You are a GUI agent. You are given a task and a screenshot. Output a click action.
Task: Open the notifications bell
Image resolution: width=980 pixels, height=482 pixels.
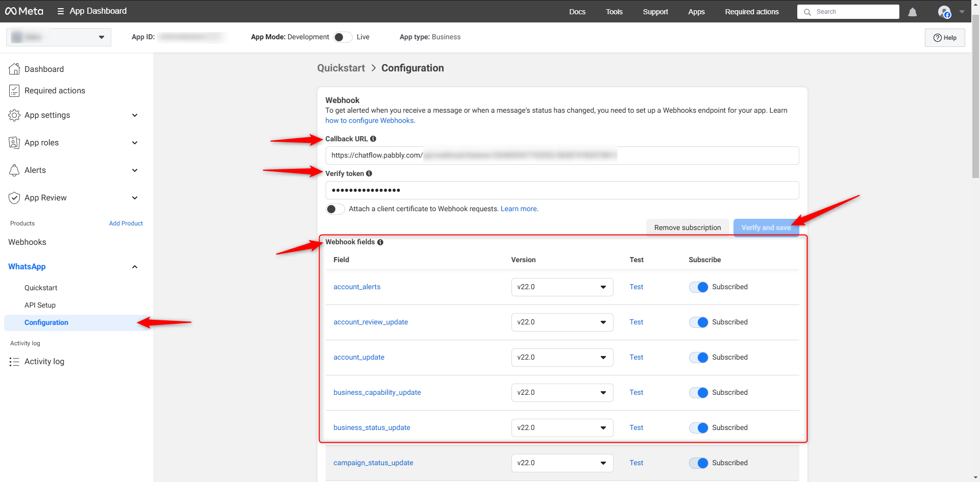[x=913, y=12]
